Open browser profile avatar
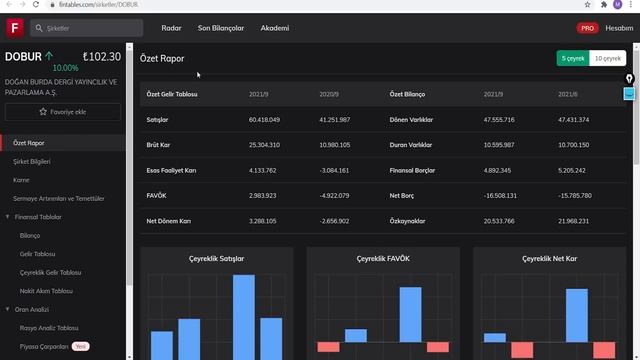Screen dimensions: 640x360 click(618, 4)
